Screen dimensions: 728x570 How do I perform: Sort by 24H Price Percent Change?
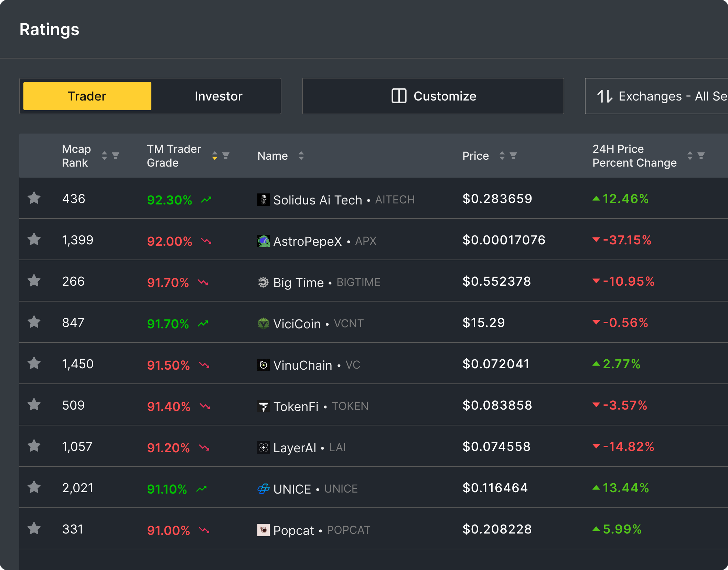pos(690,156)
